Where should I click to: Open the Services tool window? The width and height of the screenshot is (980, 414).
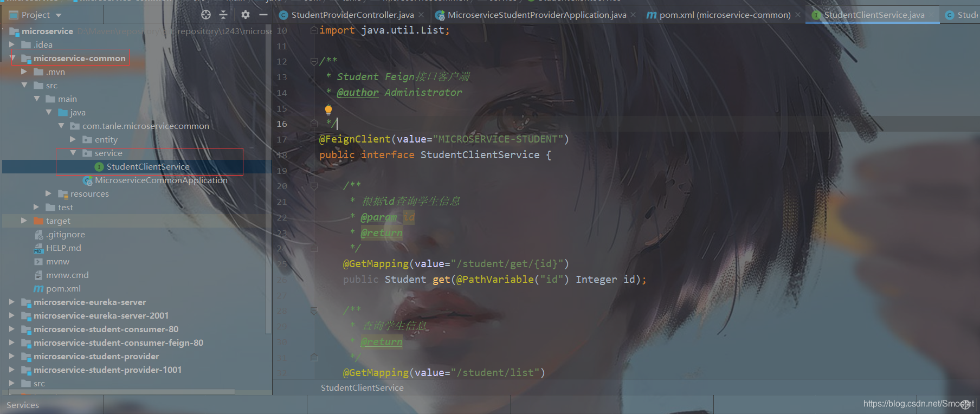pyautogui.click(x=23, y=405)
